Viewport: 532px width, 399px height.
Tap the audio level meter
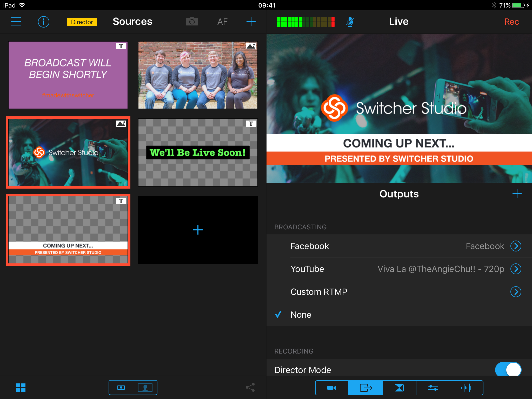coord(305,22)
